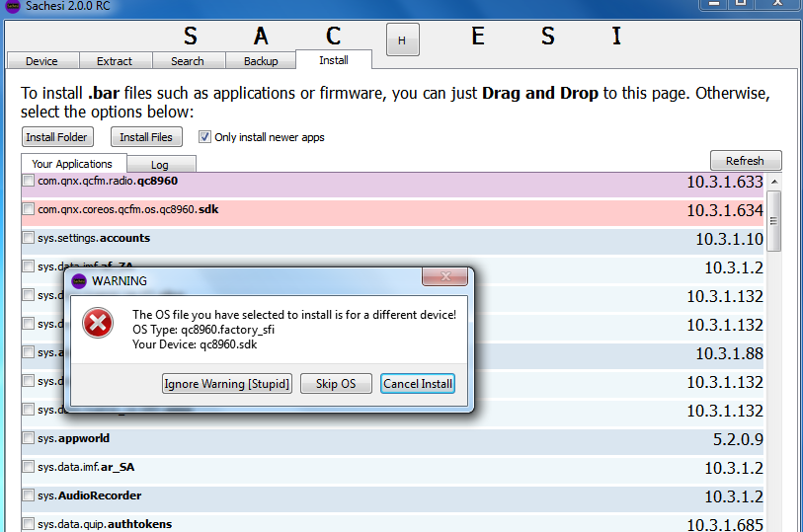Enable the sys.settings.accounts checkbox
Viewport: 803px width, 532px height.
coord(28,239)
